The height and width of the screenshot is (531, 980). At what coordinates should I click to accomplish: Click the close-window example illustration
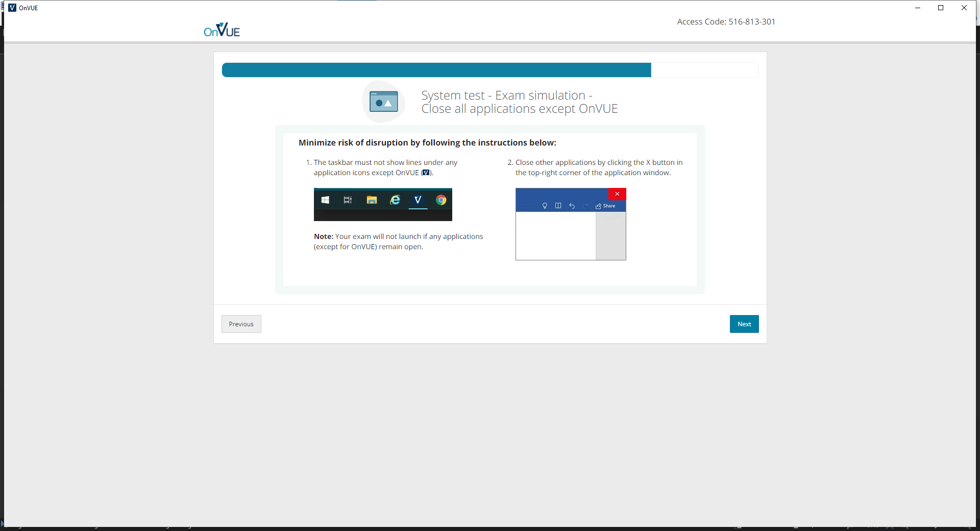(x=571, y=224)
